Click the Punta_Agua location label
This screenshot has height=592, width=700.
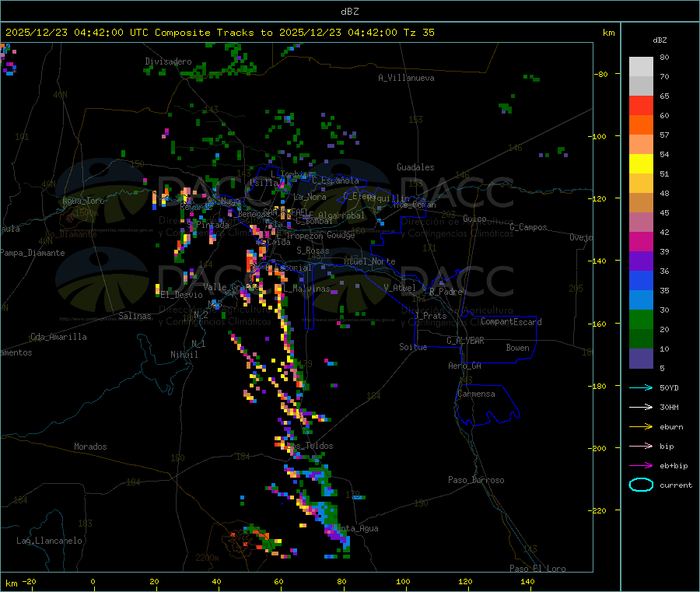(355, 528)
